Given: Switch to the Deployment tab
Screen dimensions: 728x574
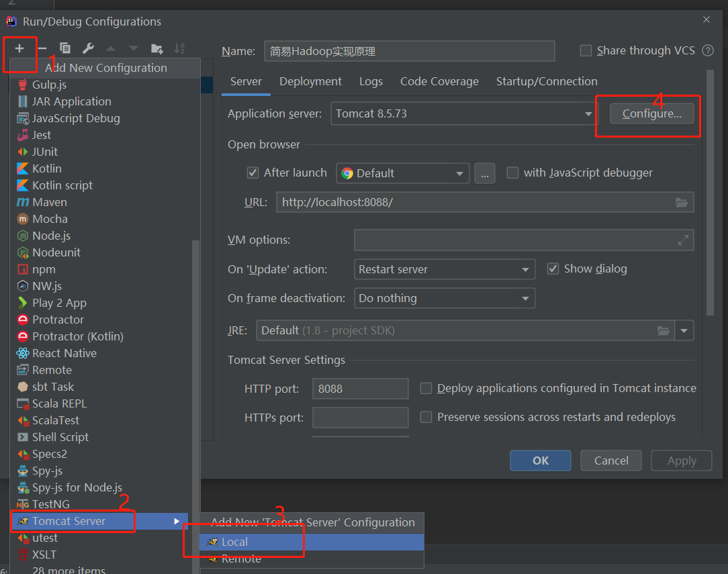Looking at the screenshot, I should [x=310, y=82].
